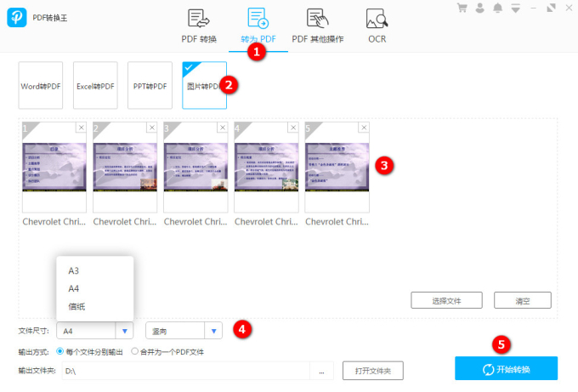Open the notifications bell
Image resolution: width=578 pixels, height=392 pixels.
[497, 8]
